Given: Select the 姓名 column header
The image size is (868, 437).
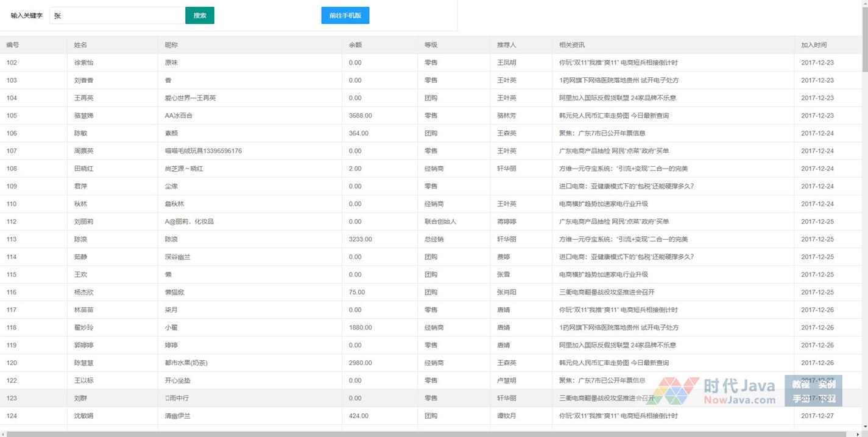Looking at the screenshot, I should 80,45.
